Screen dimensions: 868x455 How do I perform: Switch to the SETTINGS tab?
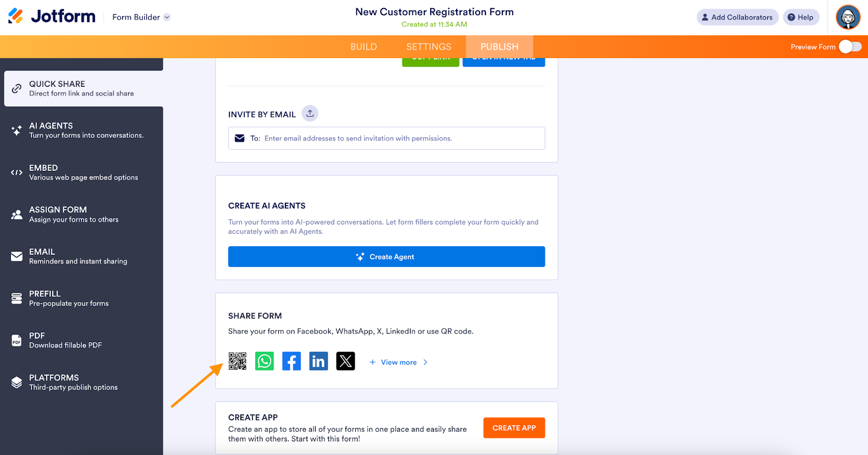[429, 47]
